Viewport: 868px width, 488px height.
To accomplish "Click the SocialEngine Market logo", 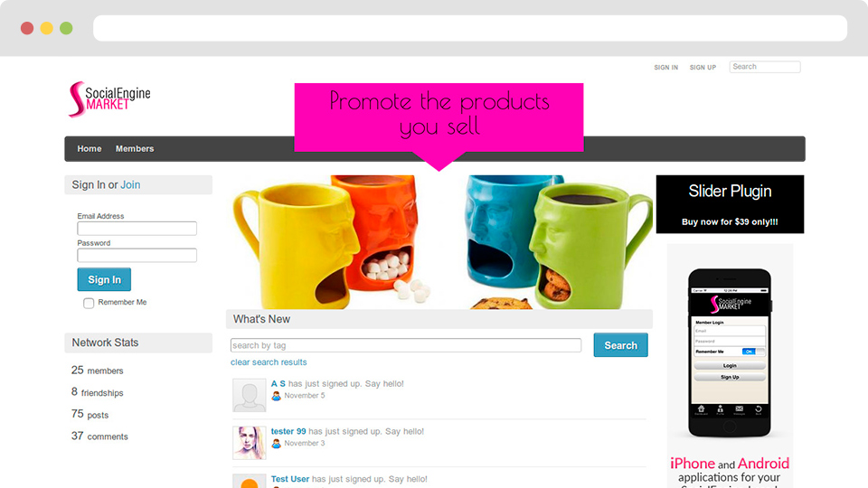I will [109, 99].
